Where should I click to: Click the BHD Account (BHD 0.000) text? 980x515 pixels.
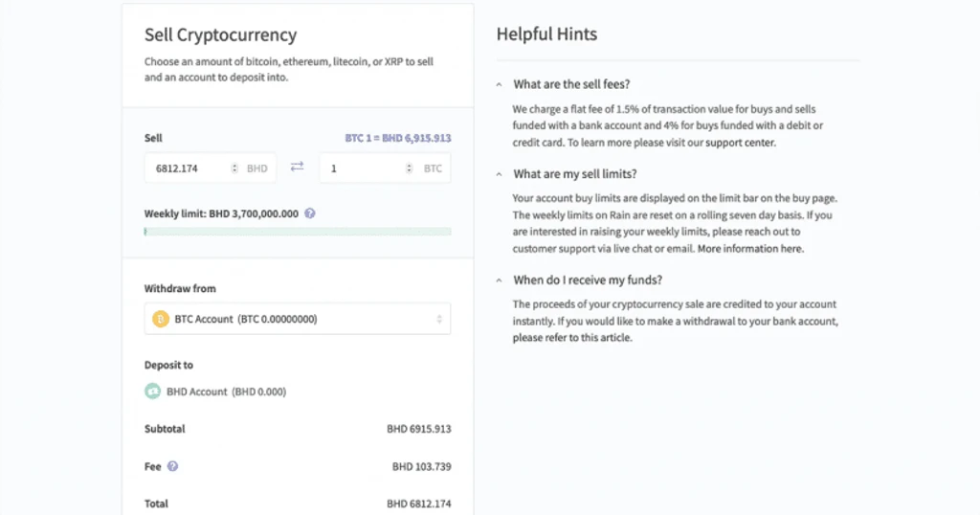point(226,392)
